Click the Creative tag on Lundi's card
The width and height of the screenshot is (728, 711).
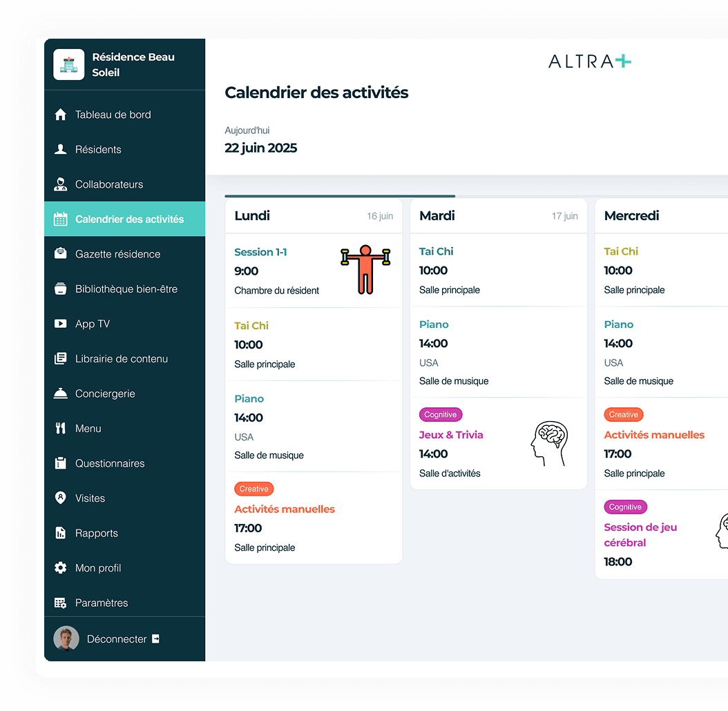253,489
